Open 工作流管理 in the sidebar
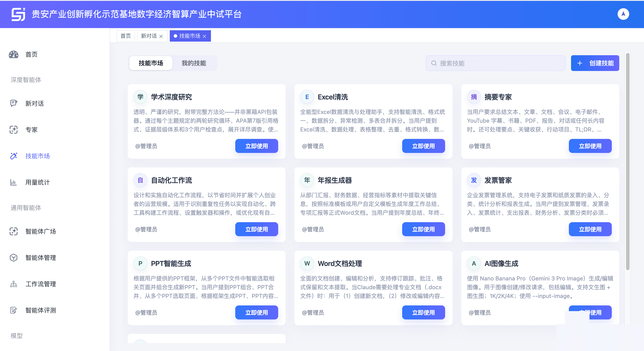The height and width of the screenshot is (351, 644). tap(41, 284)
